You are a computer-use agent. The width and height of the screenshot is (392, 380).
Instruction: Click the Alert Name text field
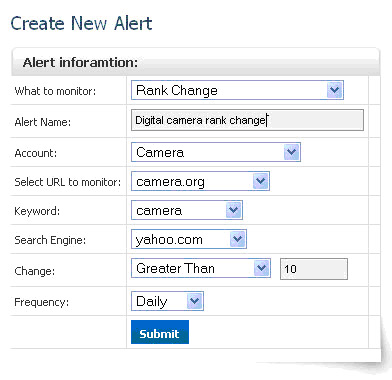point(247,120)
